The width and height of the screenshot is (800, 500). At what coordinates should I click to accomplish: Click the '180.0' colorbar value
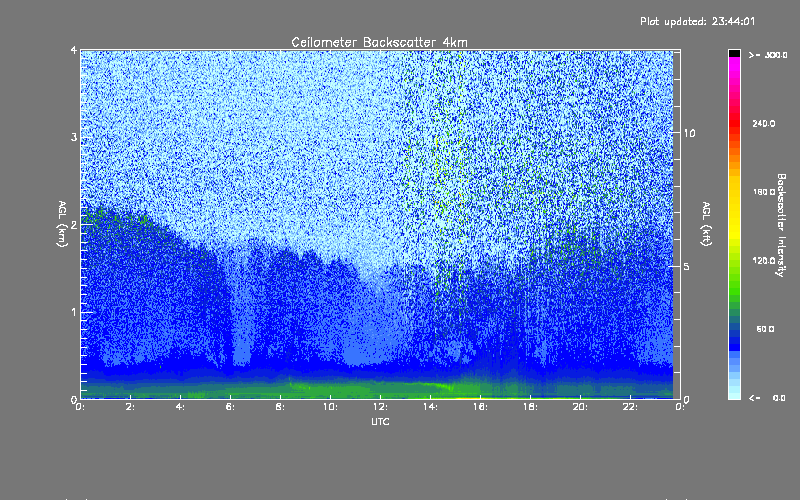(x=764, y=192)
